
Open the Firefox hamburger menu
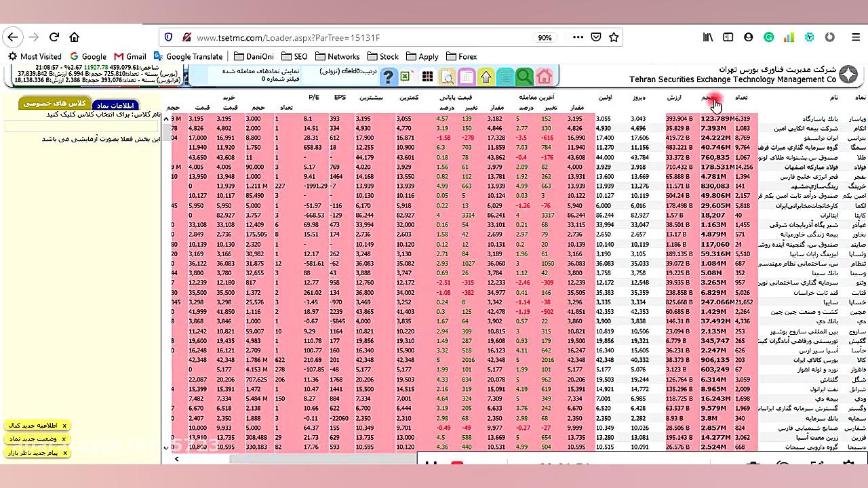pyautogui.click(x=856, y=37)
